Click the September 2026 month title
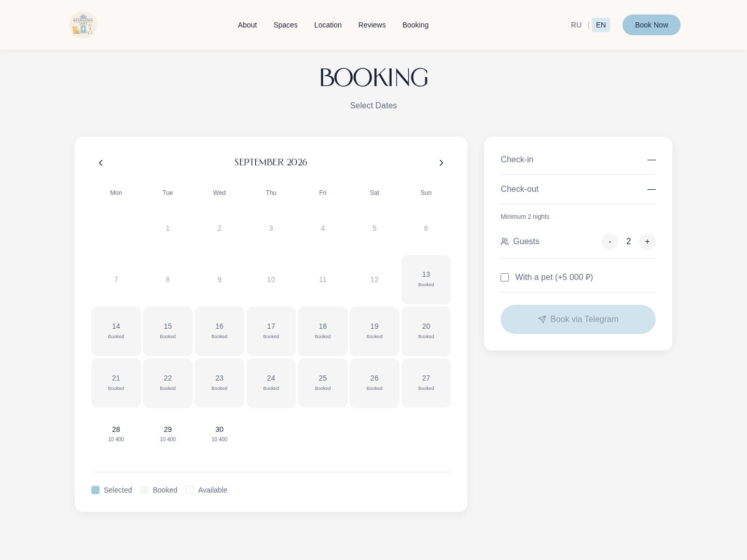 271,162
